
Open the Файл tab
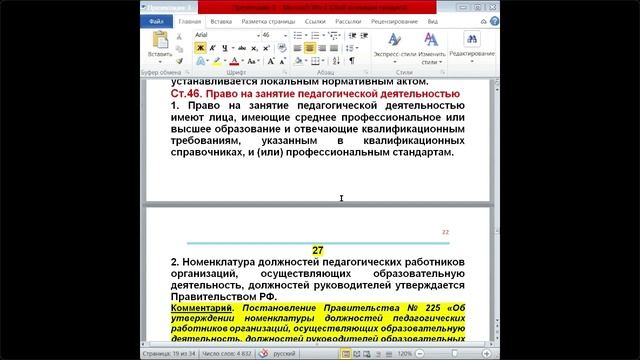pyautogui.click(x=156, y=21)
